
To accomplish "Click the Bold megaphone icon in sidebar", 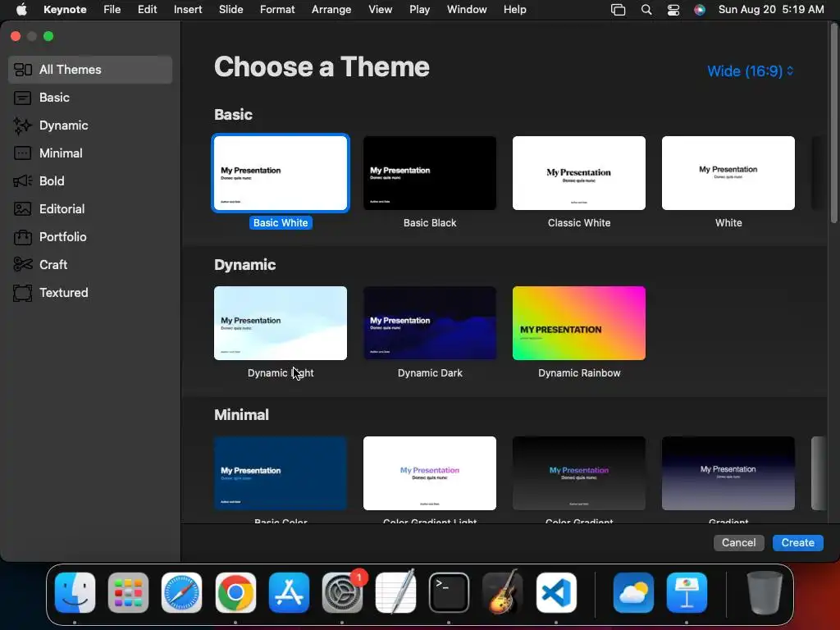I will [22, 181].
